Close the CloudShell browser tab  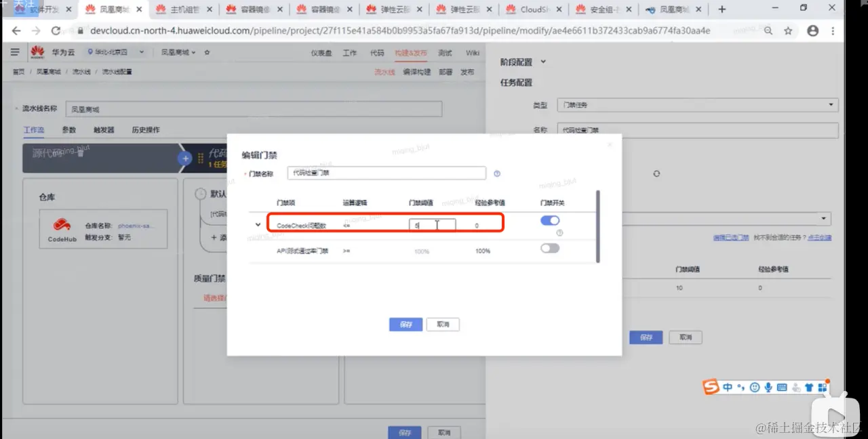(558, 9)
